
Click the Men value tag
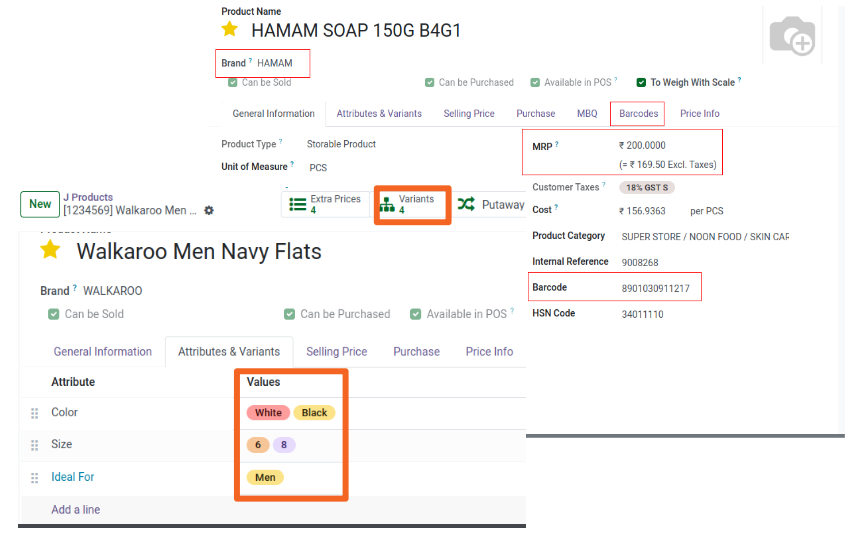[x=265, y=478]
